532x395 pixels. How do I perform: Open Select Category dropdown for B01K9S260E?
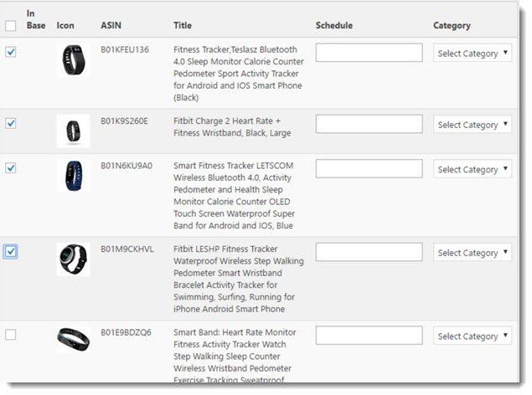click(x=473, y=125)
